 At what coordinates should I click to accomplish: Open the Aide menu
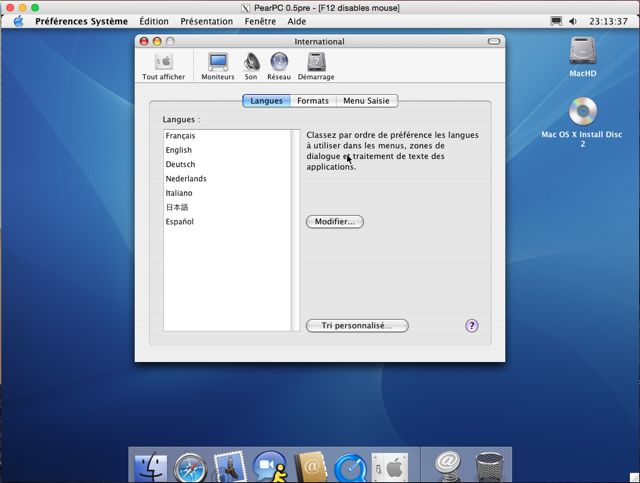297,21
